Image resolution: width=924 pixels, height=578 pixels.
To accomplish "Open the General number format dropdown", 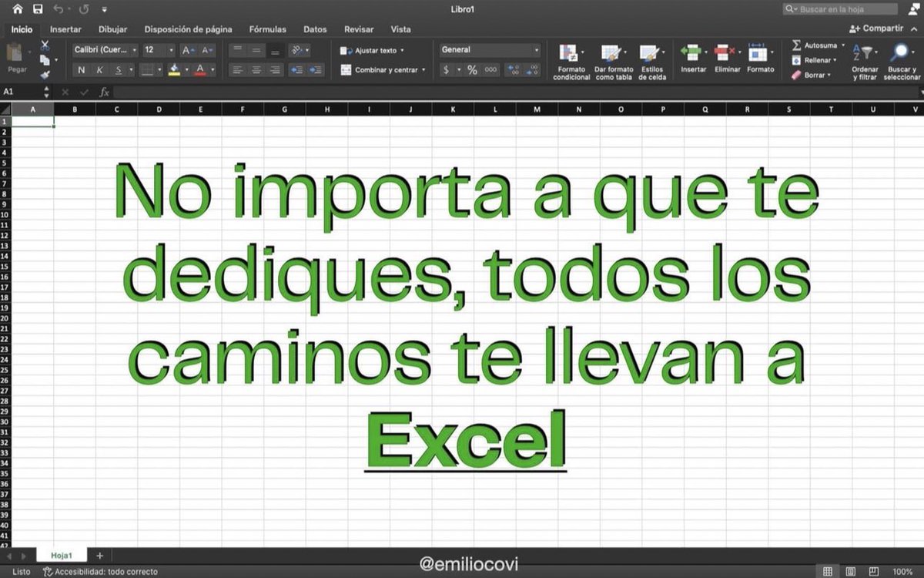I will coord(490,49).
